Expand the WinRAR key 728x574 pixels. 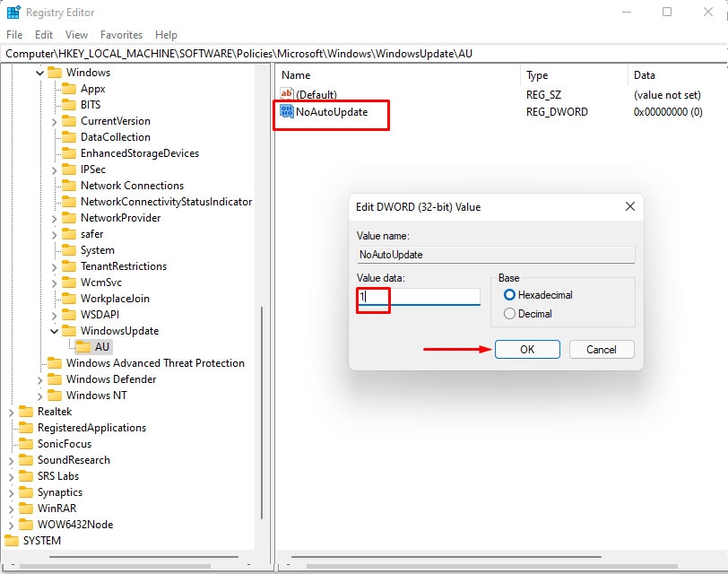point(11,509)
